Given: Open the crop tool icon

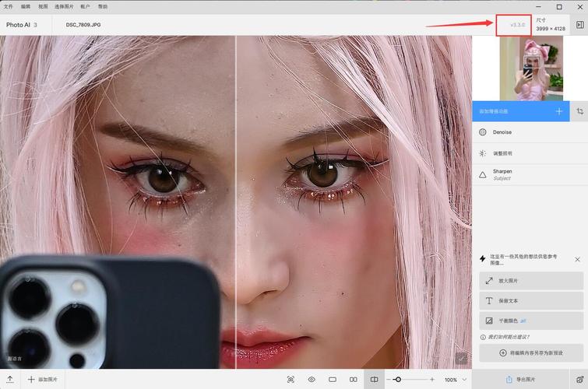Looking at the screenshot, I should tap(579, 111).
